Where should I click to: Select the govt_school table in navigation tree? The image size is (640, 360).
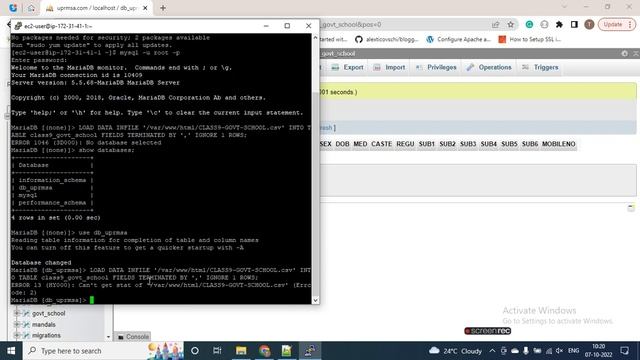(49, 313)
